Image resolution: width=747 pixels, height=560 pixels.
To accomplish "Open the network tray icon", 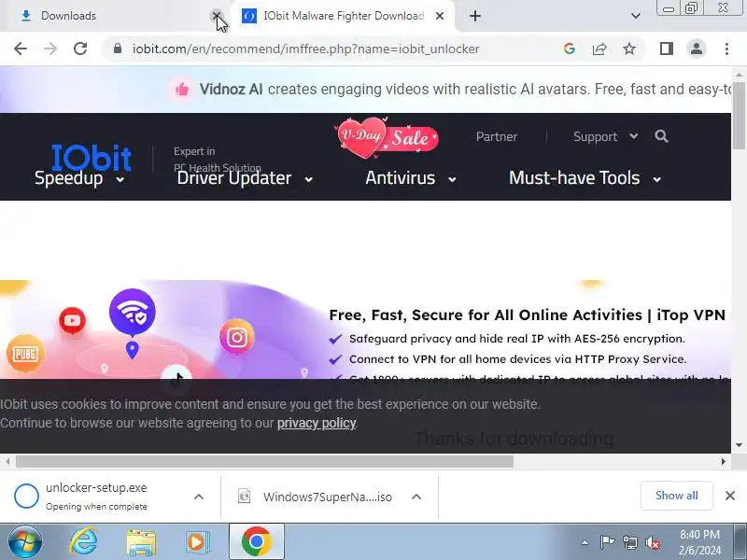I will point(629,542).
